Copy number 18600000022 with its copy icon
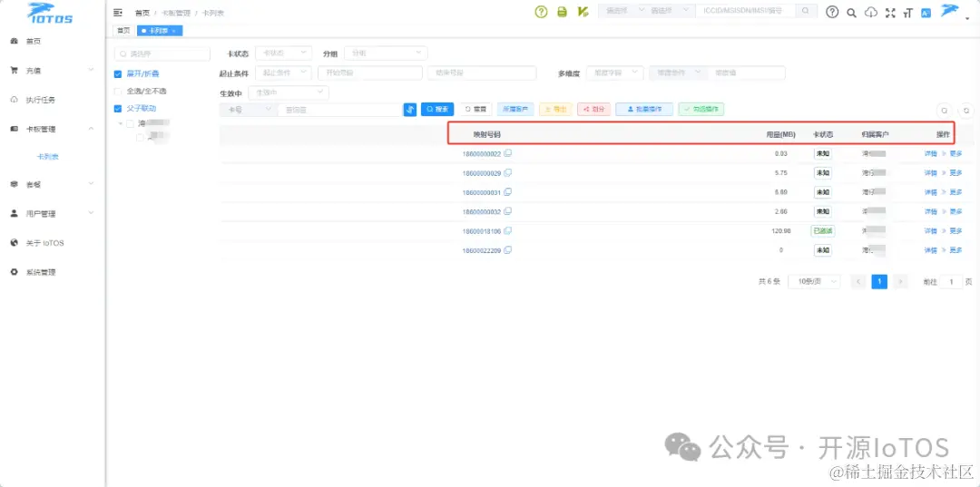 508,153
